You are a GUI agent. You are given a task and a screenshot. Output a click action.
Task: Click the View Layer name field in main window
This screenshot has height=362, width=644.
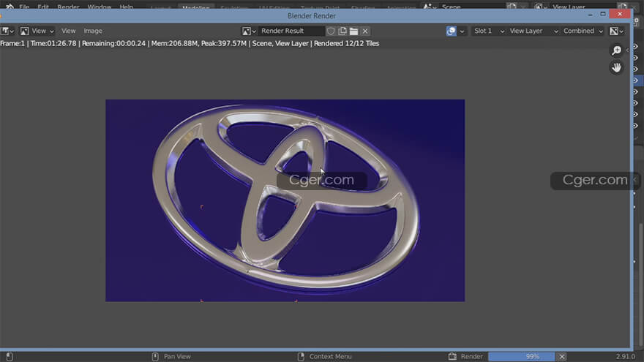(583, 7)
